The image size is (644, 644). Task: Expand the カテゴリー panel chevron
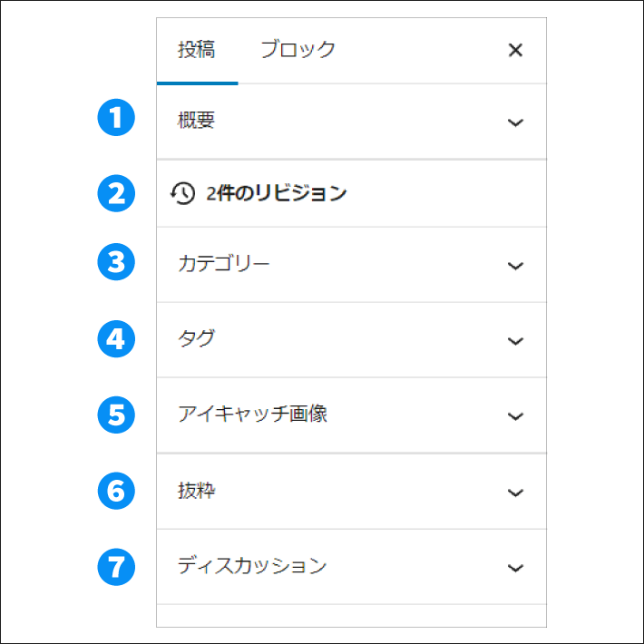pos(515,266)
